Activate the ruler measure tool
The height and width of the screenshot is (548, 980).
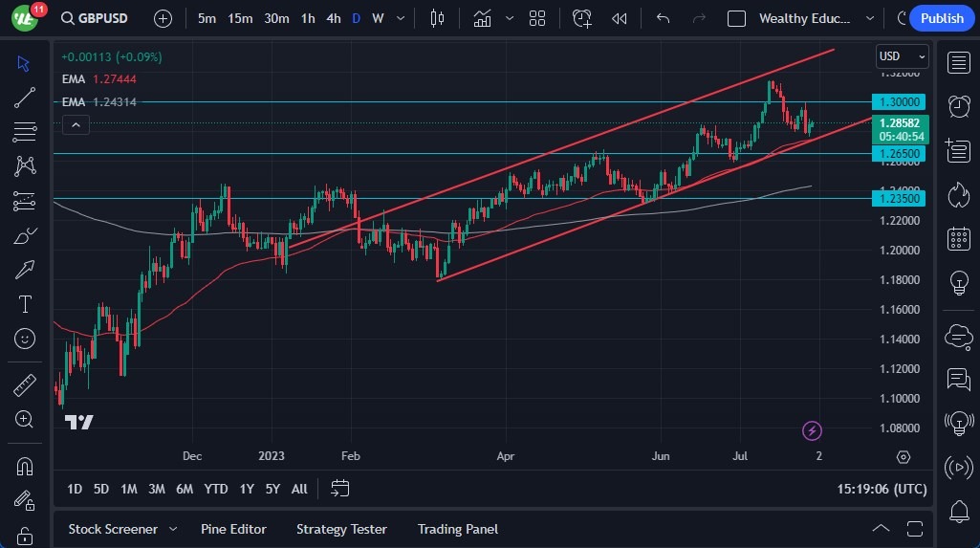pyautogui.click(x=25, y=385)
